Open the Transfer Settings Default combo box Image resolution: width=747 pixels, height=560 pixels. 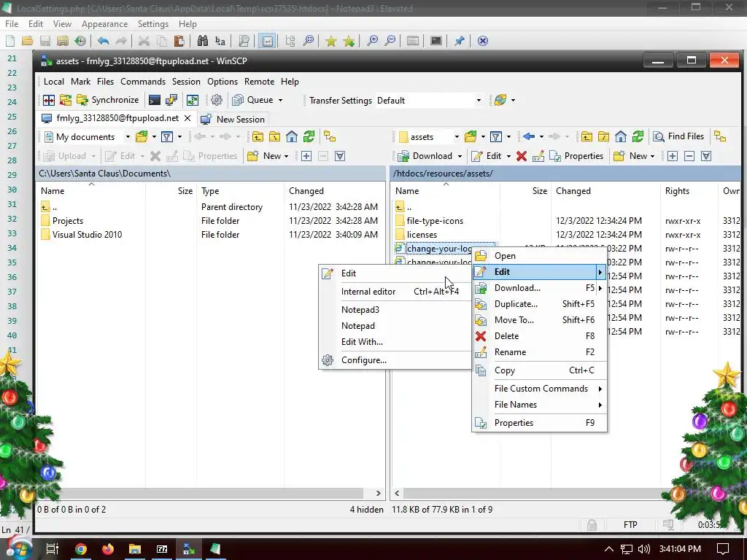[x=429, y=101]
